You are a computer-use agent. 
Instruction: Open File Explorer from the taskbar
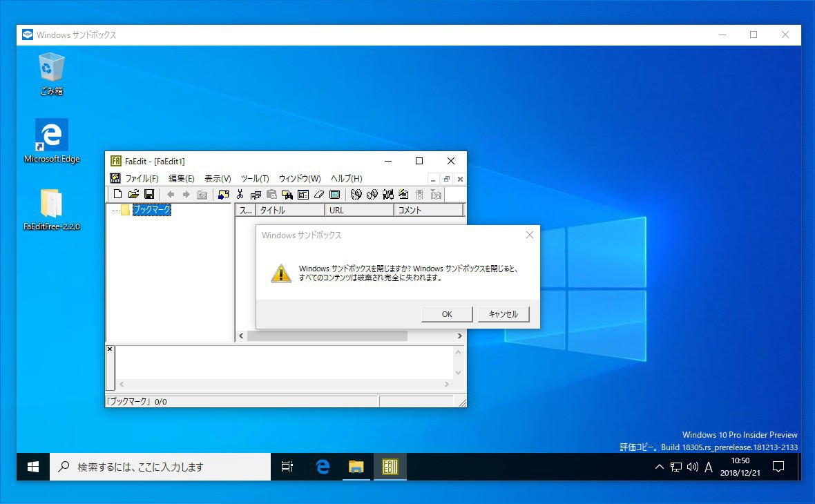(356, 467)
